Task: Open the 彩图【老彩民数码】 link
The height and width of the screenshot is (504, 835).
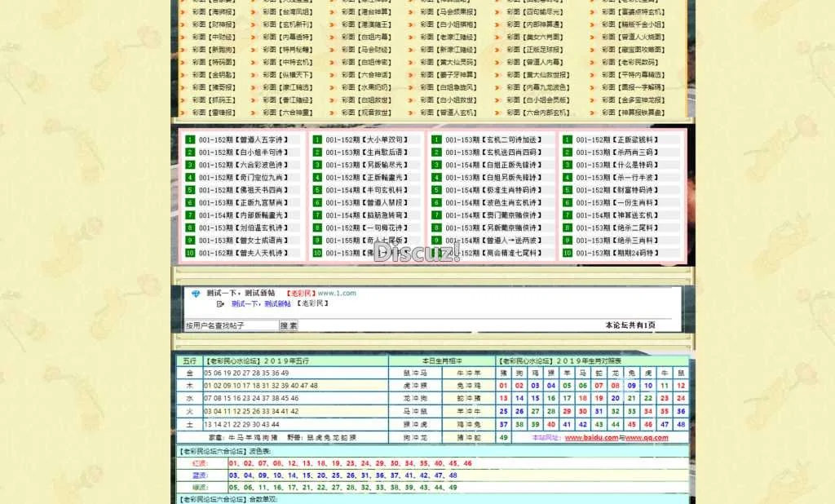Action: click(x=630, y=63)
